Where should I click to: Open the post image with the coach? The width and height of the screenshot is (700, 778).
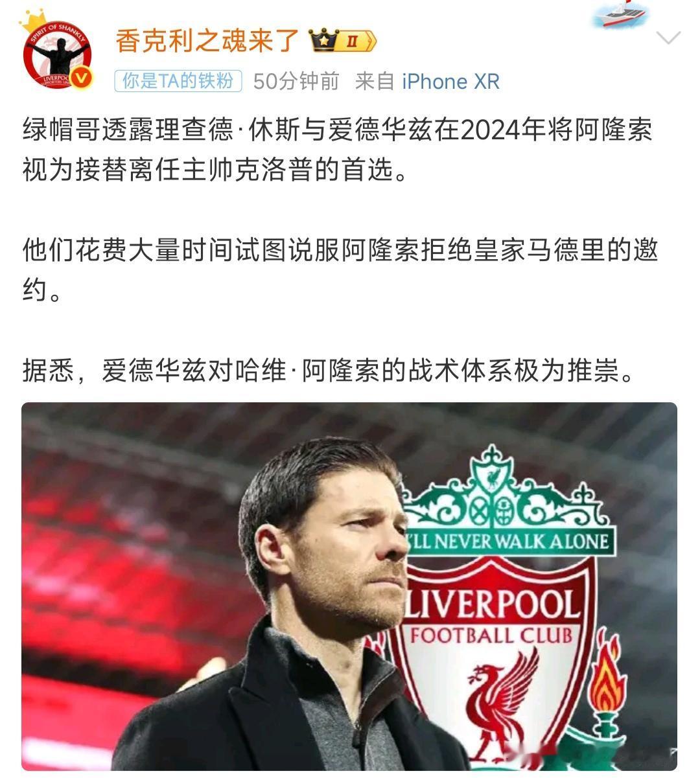[349, 586]
